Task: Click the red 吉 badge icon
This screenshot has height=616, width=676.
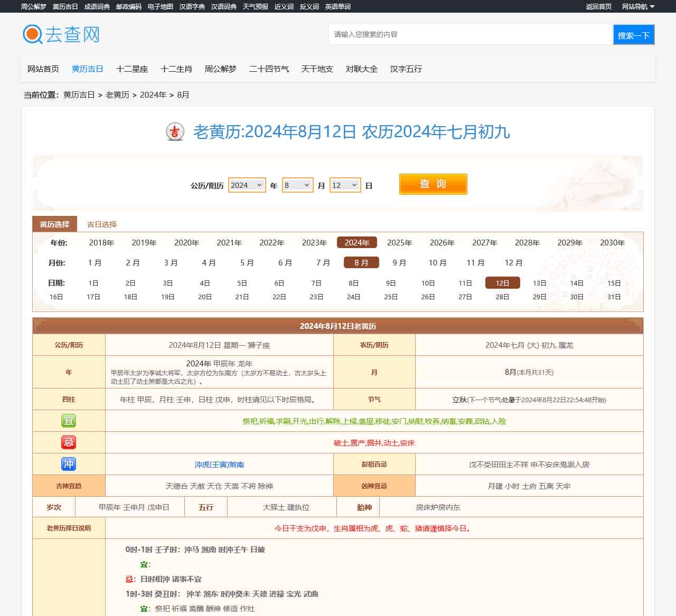Action: pyautogui.click(x=175, y=131)
